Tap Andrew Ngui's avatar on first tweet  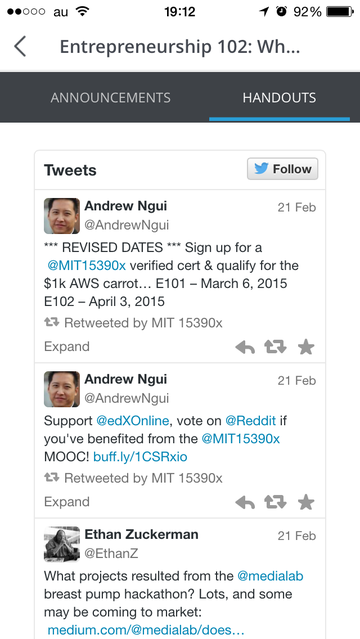tap(62, 216)
